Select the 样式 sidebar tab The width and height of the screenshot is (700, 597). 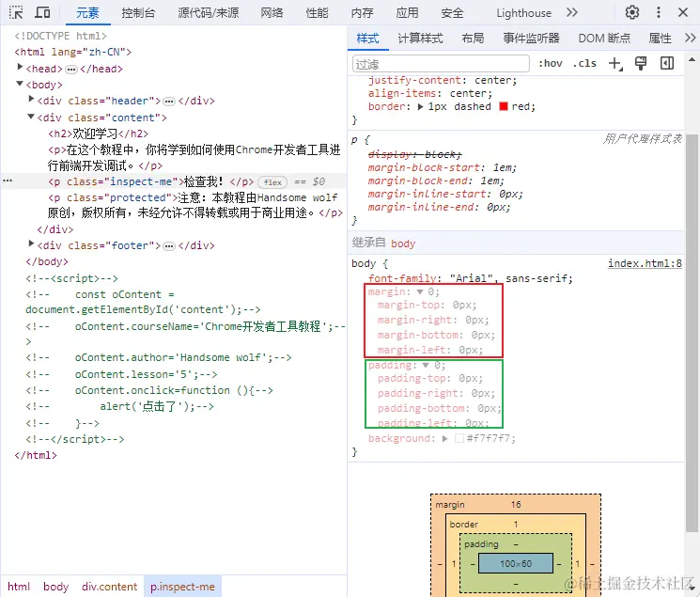coord(368,39)
